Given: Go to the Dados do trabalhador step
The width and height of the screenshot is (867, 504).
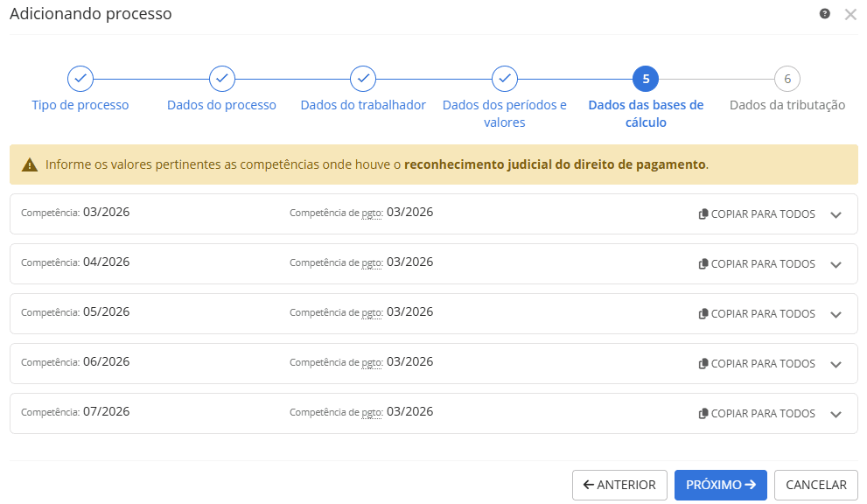Looking at the screenshot, I should pos(363,78).
